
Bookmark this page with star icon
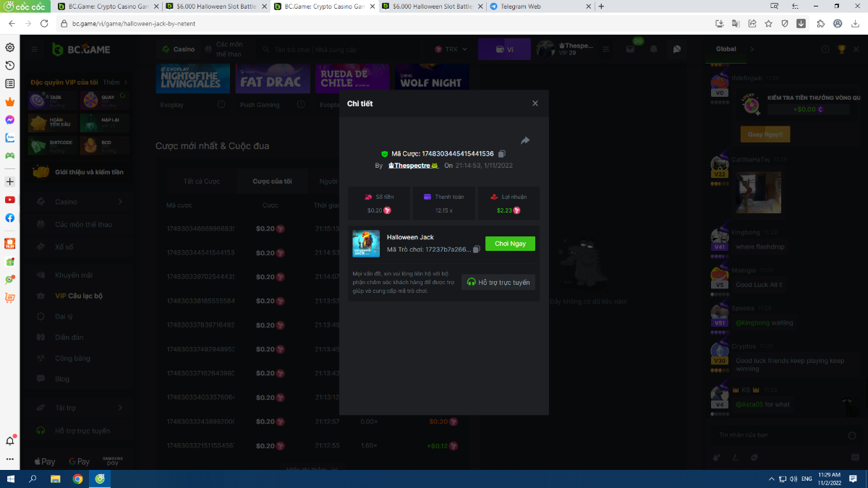pyautogui.click(x=769, y=23)
